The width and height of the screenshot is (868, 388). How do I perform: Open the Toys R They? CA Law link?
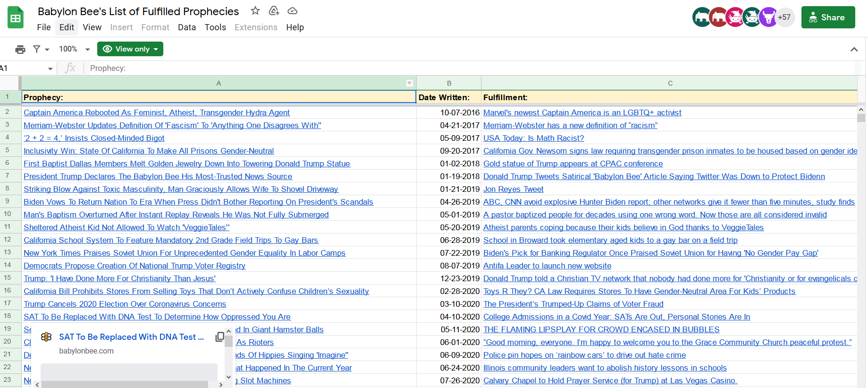point(640,291)
